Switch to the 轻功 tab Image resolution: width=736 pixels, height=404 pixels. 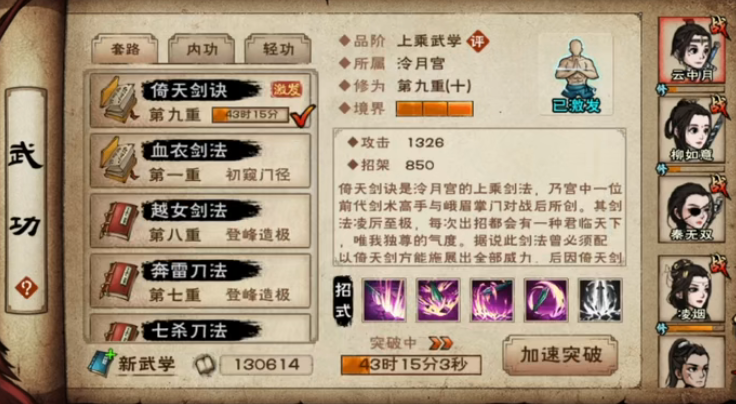click(278, 49)
